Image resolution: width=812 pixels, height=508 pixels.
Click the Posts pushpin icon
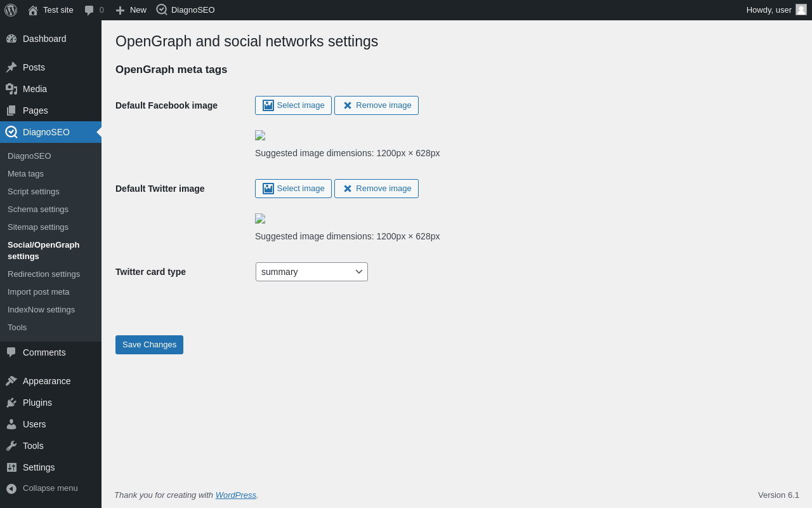[11, 67]
